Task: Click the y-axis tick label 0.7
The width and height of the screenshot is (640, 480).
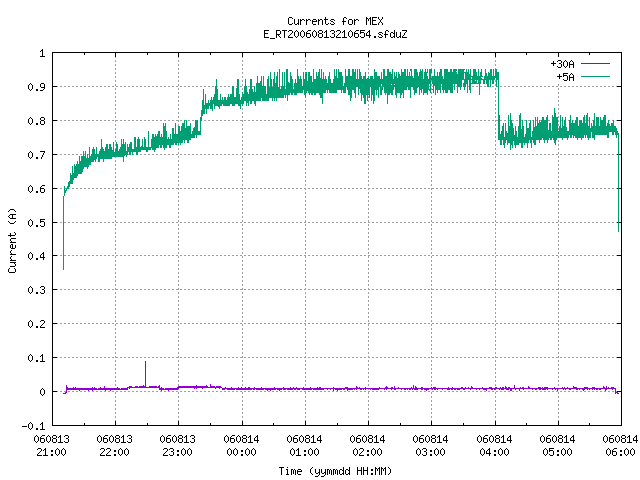Action: click(36, 155)
